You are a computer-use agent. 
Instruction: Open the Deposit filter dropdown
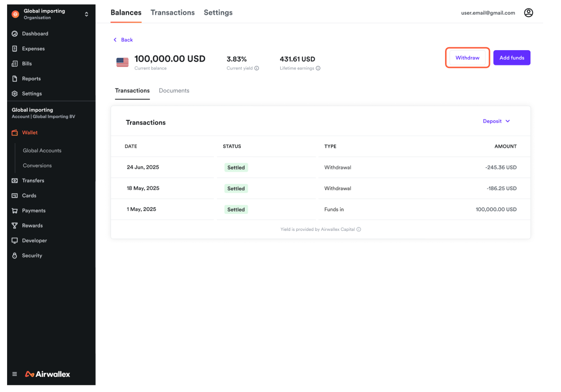(x=496, y=121)
